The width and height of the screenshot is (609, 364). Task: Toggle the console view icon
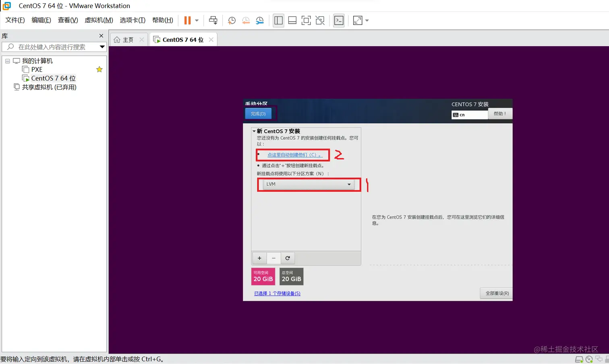point(339,20)
